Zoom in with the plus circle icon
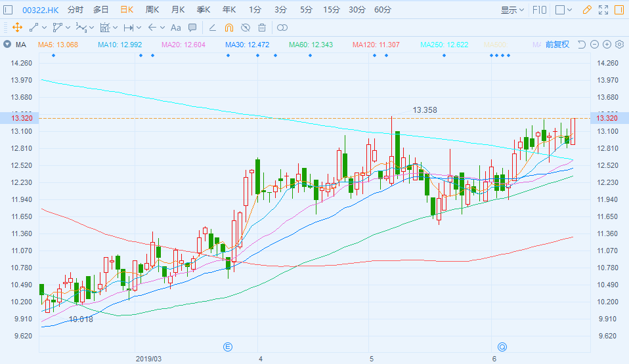The width and height of the screenshot is (629, 364). tap(607, 45)
